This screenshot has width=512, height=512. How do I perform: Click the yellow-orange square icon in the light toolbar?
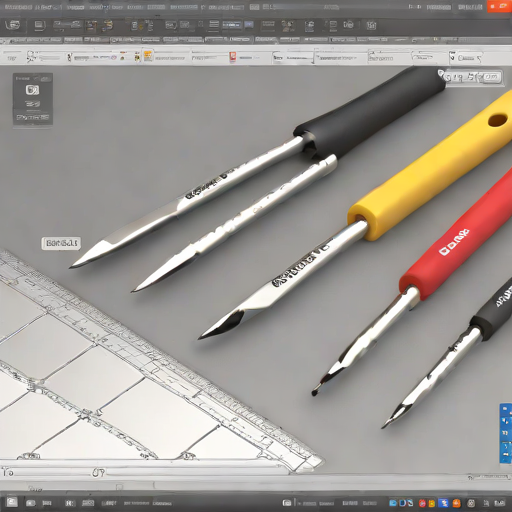tap(148, 55)
